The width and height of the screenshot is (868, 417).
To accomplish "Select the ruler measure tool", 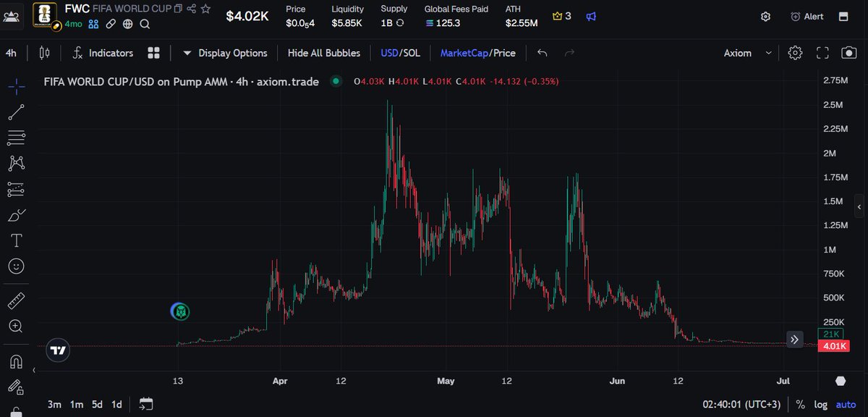I will click(16, 300).
